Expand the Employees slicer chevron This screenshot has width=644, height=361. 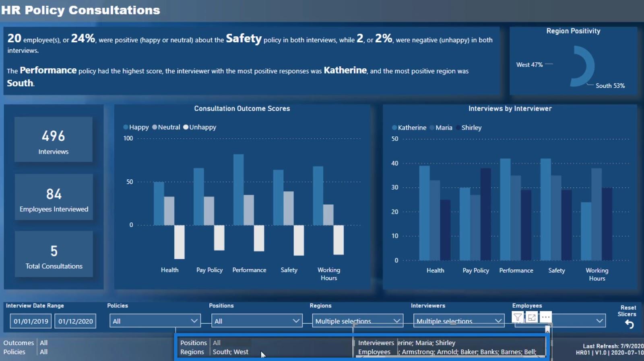tap(599, 321)
